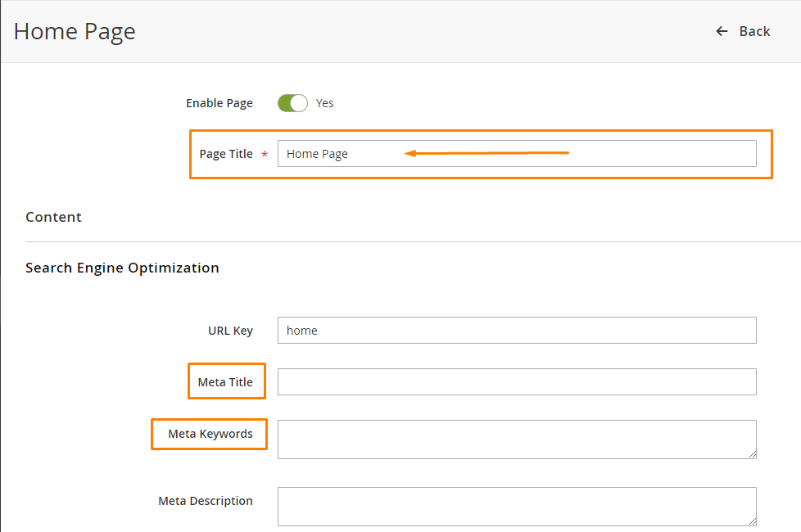Click into the Meta Description text area

(517, 507)
